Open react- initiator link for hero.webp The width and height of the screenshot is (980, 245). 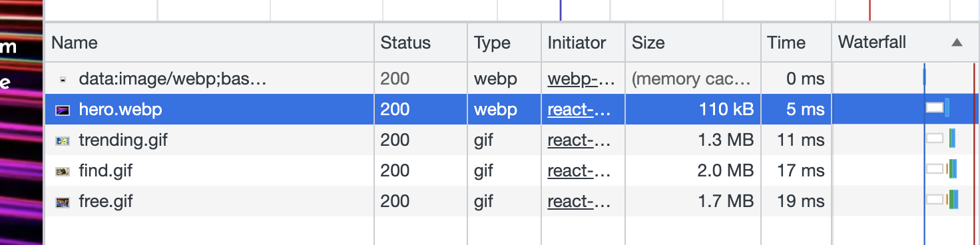coord(579,110)
